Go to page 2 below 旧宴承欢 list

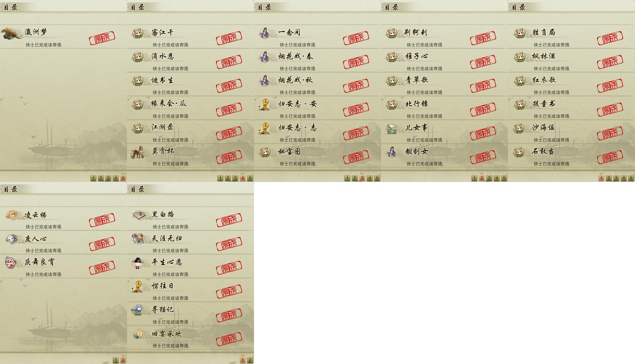pyautogui.click(x=250, y=360)
